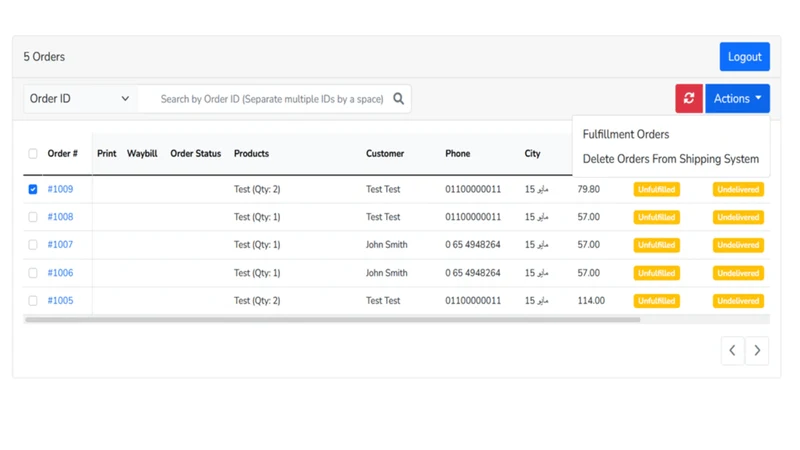Image resolution: width=800 pixels, height=450 pixels.
Task: Click Undelivered badge for order #1009
Action: pyautogui.click(x=738, y=189)
